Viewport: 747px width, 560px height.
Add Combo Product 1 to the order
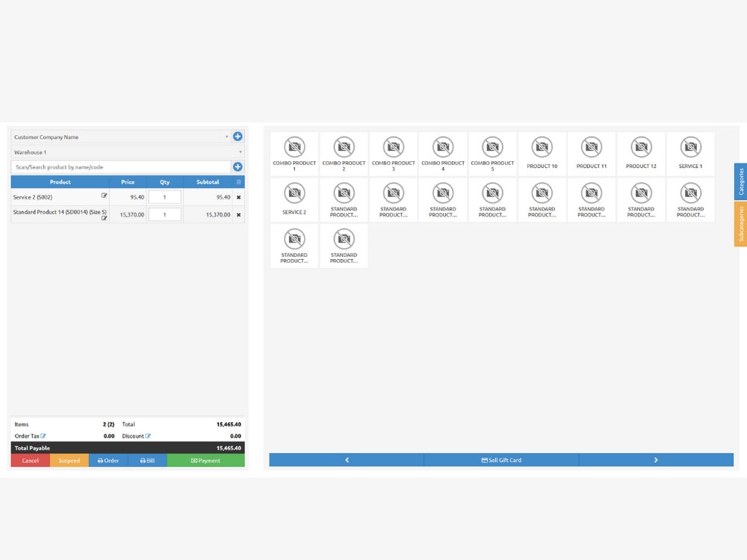pyautogui.click(x=294, y=154)
